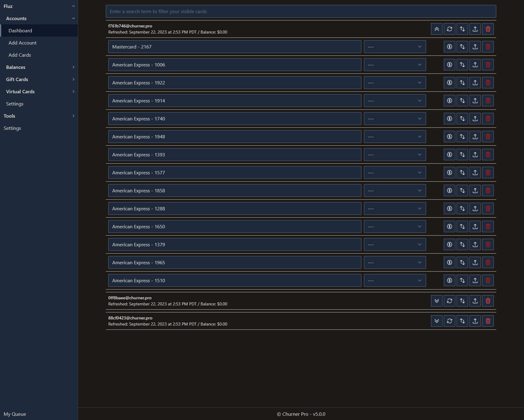Image resolution: width=524 pixels, height=420 pixels.
Task: Expand the 0ff8baee@churner.pro account cards
Action: click(436, 301)
